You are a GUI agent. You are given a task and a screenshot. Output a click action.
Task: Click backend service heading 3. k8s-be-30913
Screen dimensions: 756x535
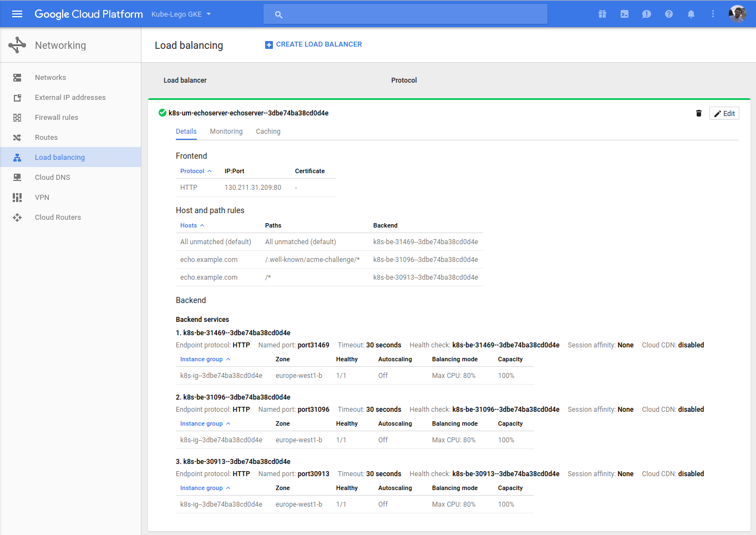[233, 462]
